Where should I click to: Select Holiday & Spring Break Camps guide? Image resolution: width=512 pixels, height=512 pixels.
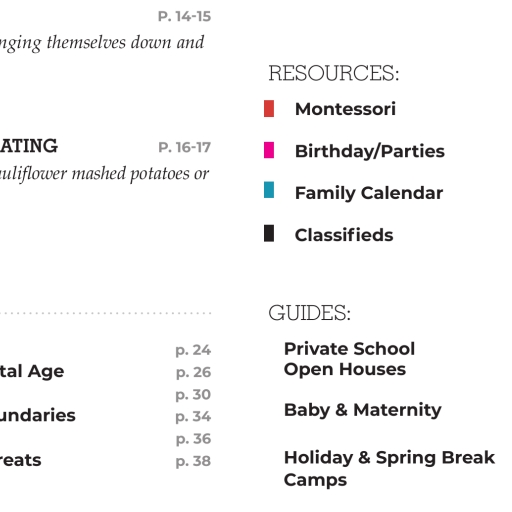[x=389, y=468]
